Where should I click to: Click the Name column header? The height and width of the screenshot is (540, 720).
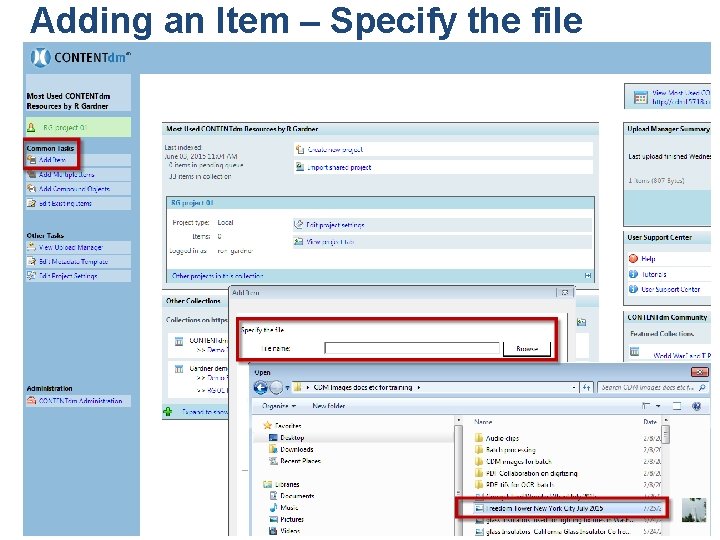click(483, 421)
